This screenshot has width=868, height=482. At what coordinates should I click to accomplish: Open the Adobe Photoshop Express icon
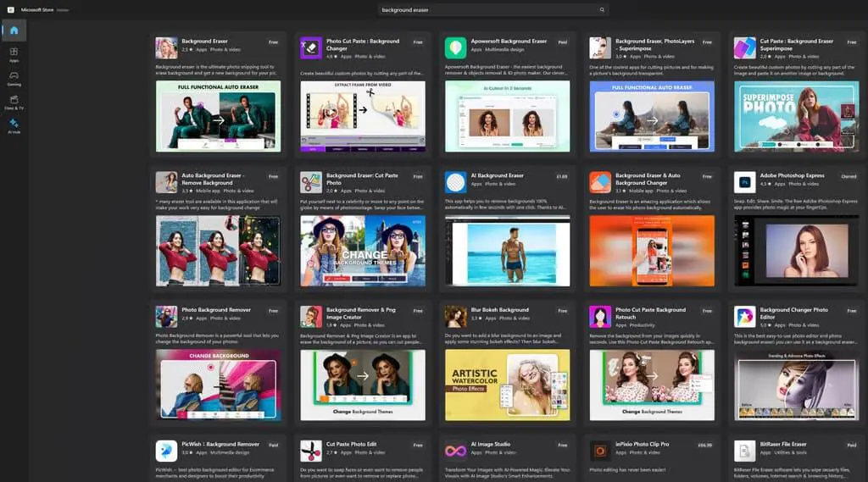tap(744, 182)
